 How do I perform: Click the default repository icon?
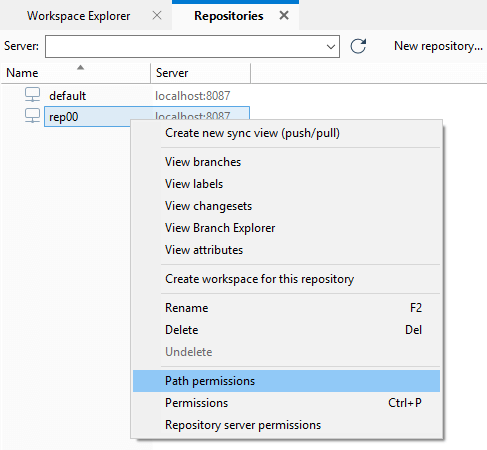(x=32, y=95)
